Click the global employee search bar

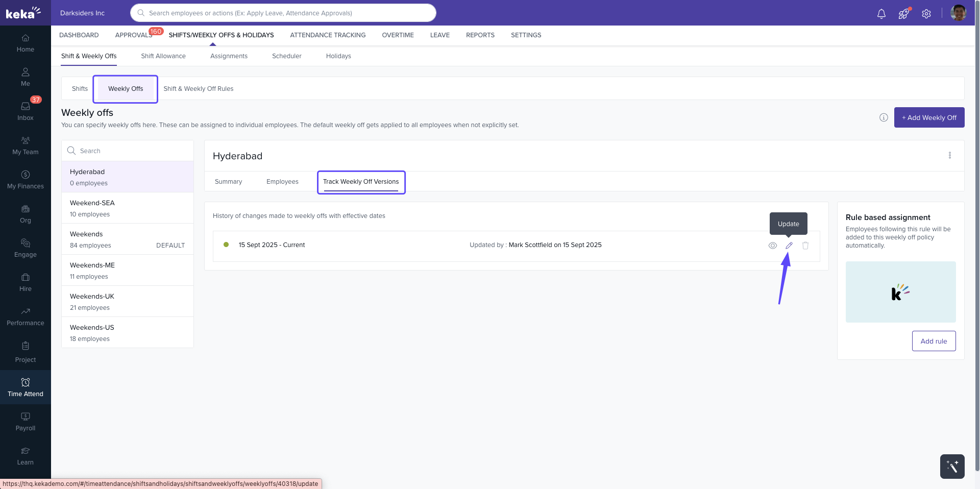coord(283,13)
